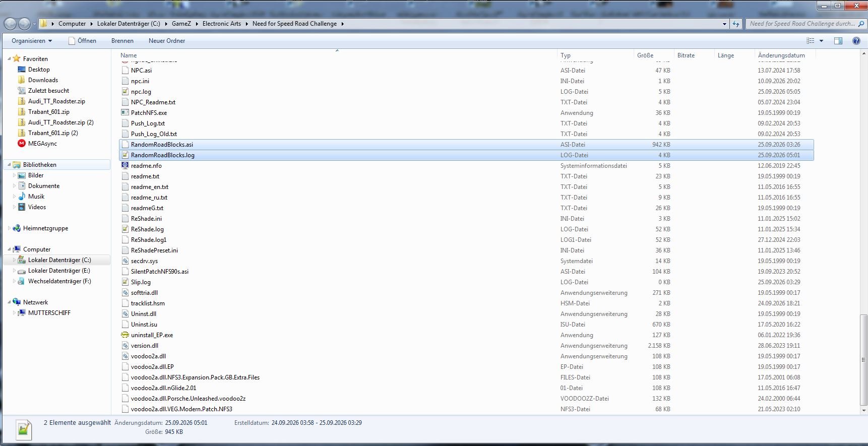Click the Back navigation arrow button
The height and width of the screenshot is (446, 868).
point(10,24)
